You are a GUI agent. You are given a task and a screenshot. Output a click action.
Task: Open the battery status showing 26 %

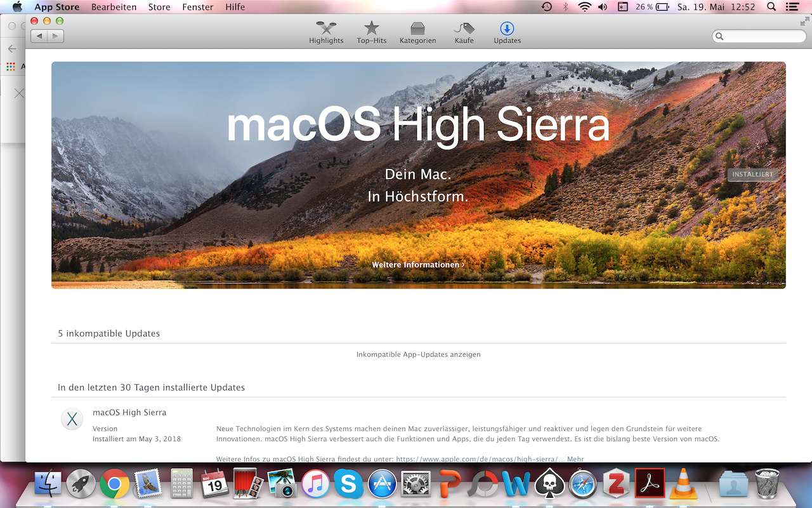click(x=653, y=7)
